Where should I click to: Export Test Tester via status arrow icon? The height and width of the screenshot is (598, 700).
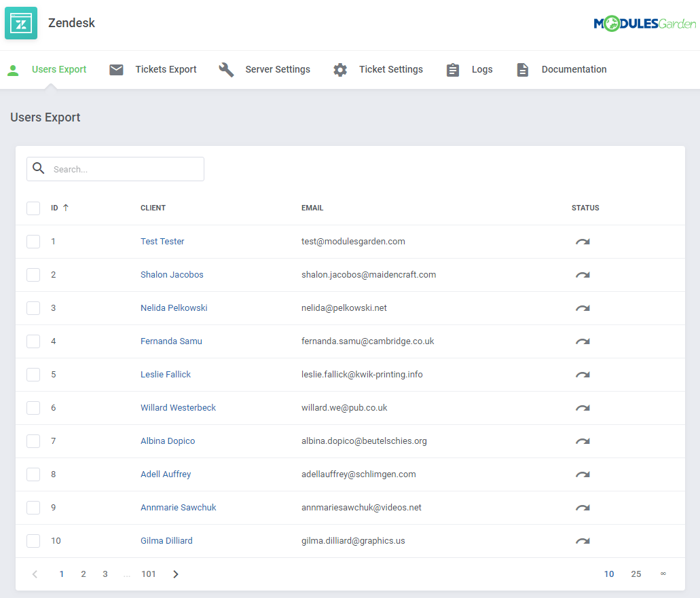click(583, 242)
